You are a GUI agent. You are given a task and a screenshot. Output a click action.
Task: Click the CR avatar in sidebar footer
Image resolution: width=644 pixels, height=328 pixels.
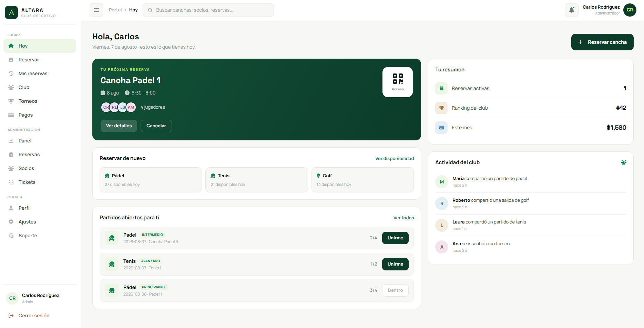click(12, 298)
